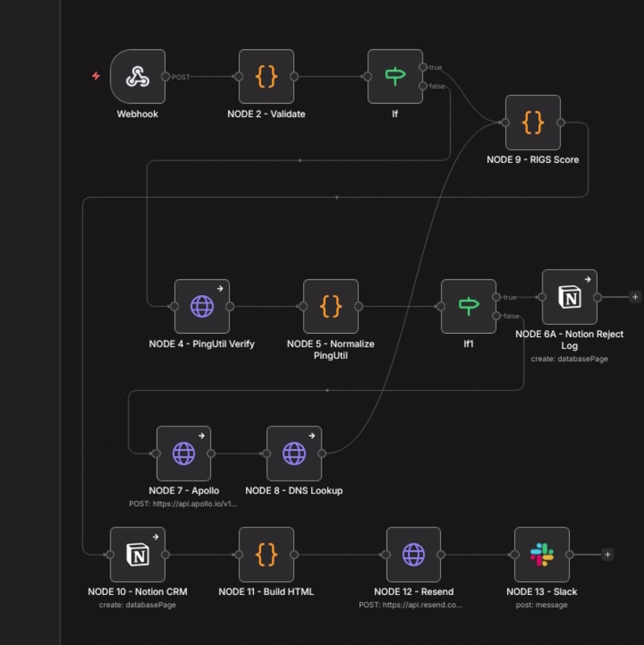Open the NODE 6A - Notion Reject Log node
The image size is (644, 645).
pyautogui.click(x=570, y=297)
